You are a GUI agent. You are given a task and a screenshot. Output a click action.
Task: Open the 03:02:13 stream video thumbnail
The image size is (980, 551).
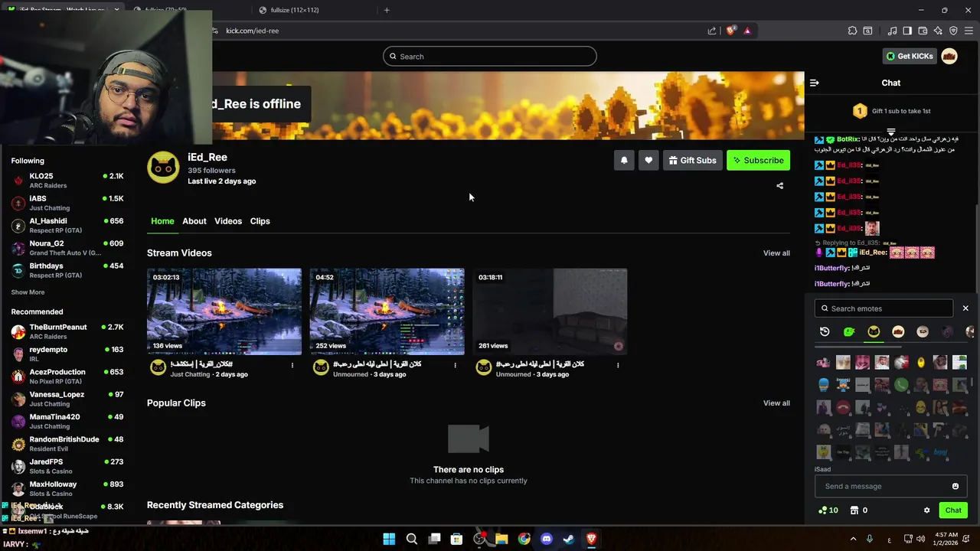(x=224, y=311)
